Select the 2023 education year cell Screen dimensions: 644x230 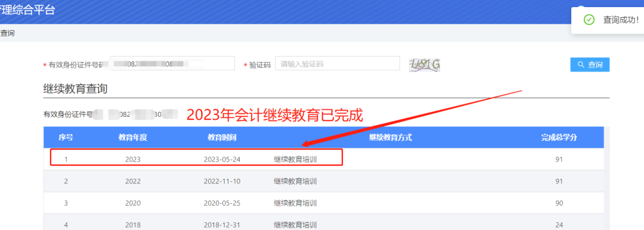132,159
